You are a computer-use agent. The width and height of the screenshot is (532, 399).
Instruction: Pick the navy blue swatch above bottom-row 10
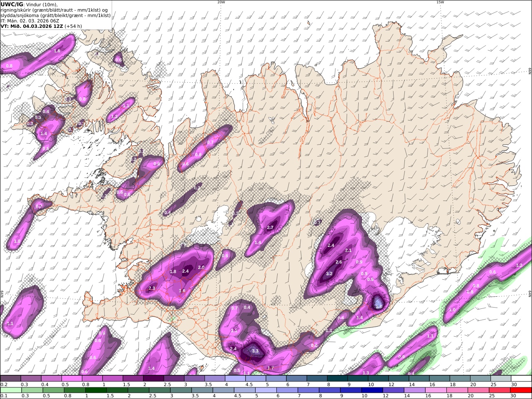(x=372, y=390)
